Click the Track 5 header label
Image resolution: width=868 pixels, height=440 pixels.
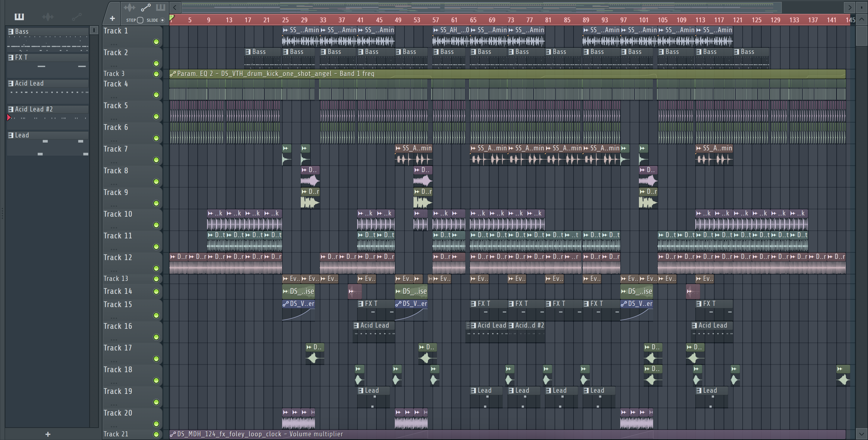pos(115,106)
